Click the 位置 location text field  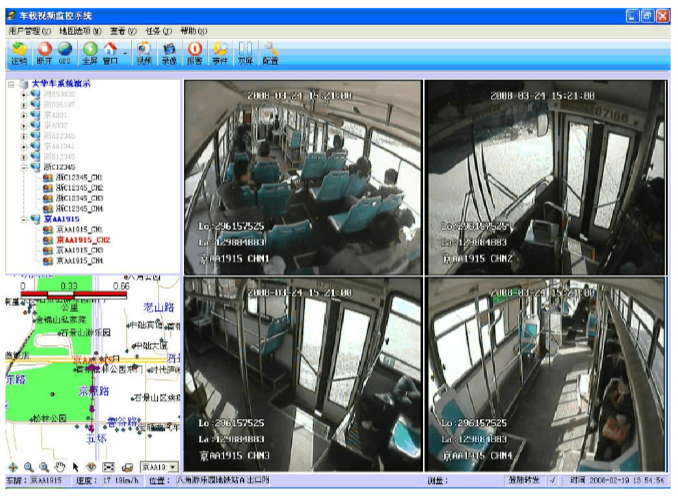223,480
